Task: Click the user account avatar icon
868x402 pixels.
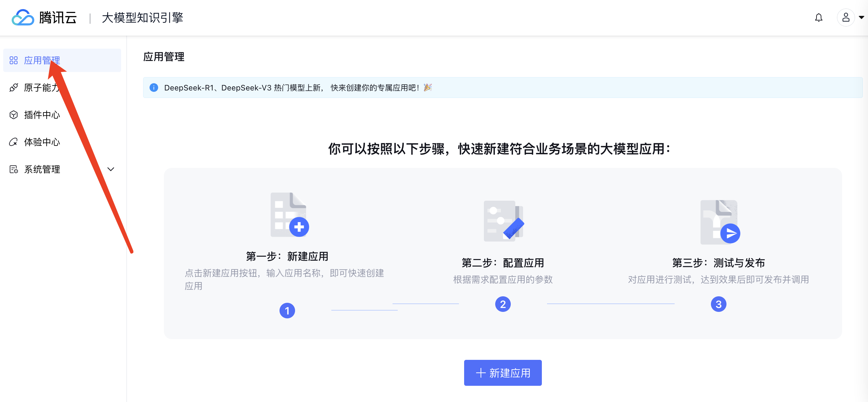Action: 845,18
